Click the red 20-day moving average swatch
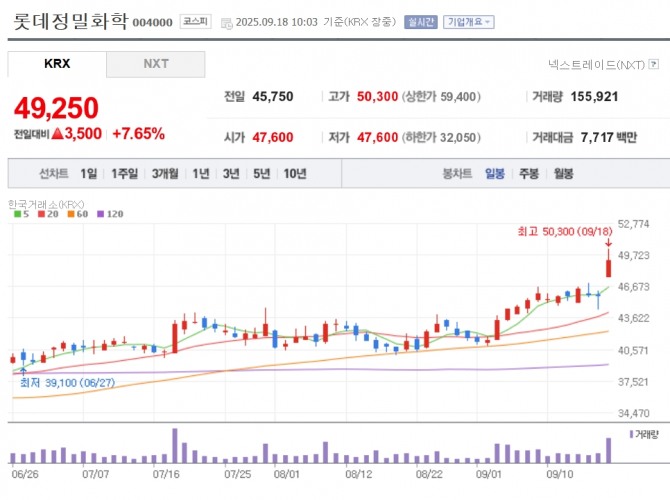Screen dimensions: 670x500 pos(41,214)
